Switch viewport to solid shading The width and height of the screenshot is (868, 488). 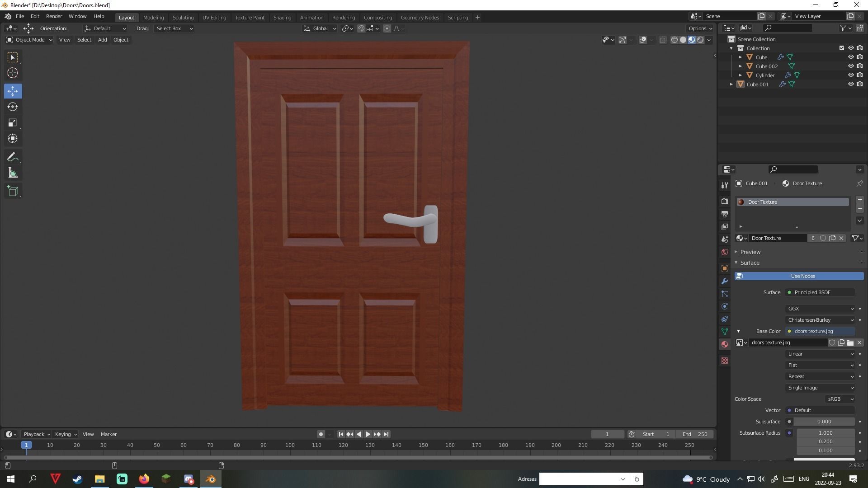(x=683, y=40)
